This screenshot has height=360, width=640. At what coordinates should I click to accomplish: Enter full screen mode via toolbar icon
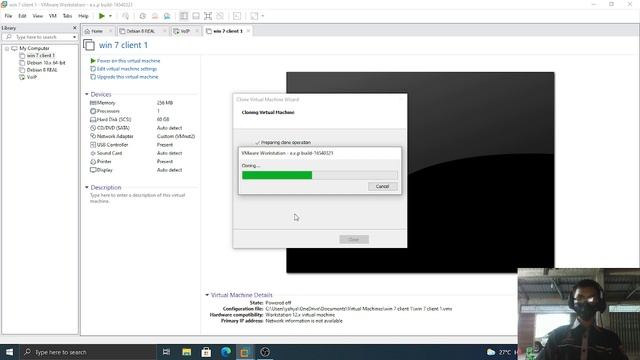pyautogui.click(x=208, y=16)
